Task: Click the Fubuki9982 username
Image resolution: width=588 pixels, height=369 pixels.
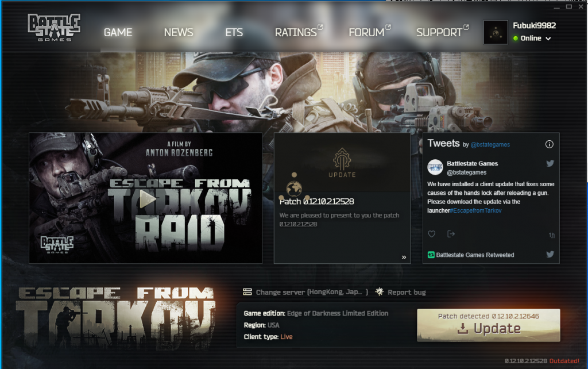Action: (x=535, y=25)
